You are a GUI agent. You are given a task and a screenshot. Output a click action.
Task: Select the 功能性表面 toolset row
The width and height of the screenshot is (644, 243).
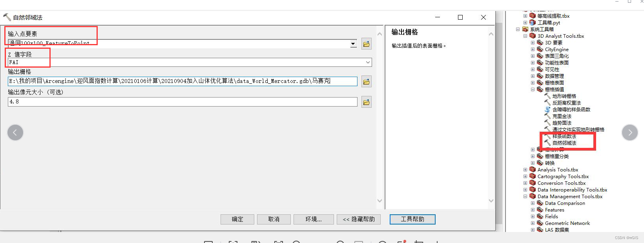(556, 63)
